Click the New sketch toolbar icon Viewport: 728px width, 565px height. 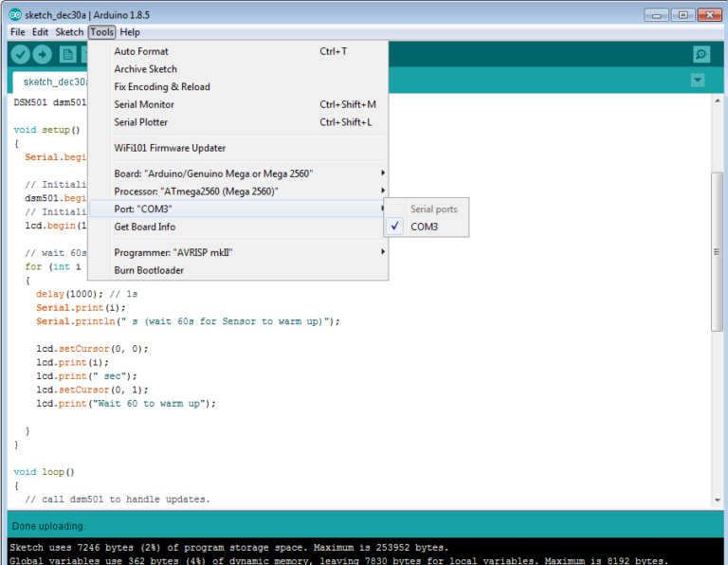tap(67, 54)
